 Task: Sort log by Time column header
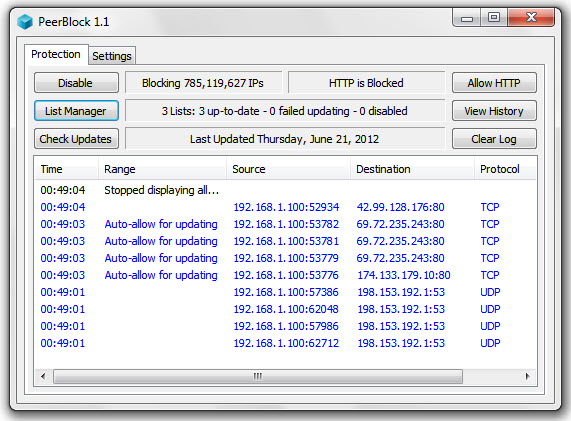pyautogui.click(x=66, y=169)
